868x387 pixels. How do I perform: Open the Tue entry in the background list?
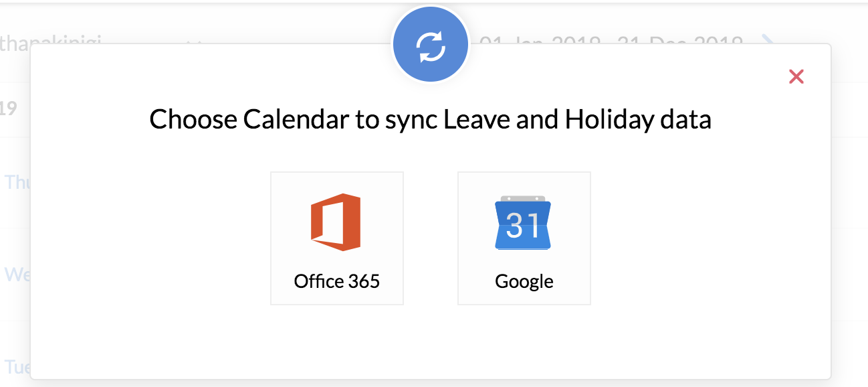pyautogui.click(x=16, y=366)
